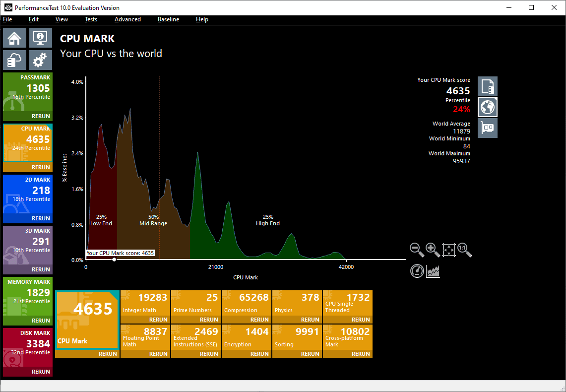The image size is (566, 392).
Task: Select the Physics 378 tile
Action: pyautogui.click(x=297, y=303)
